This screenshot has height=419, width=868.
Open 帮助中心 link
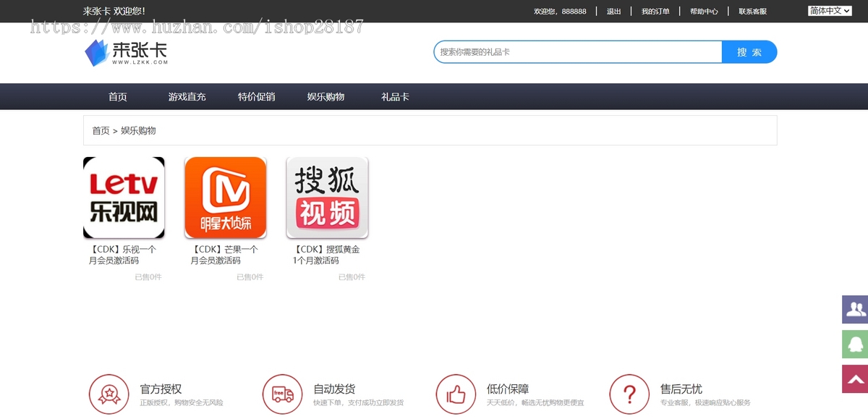point(705,12)
